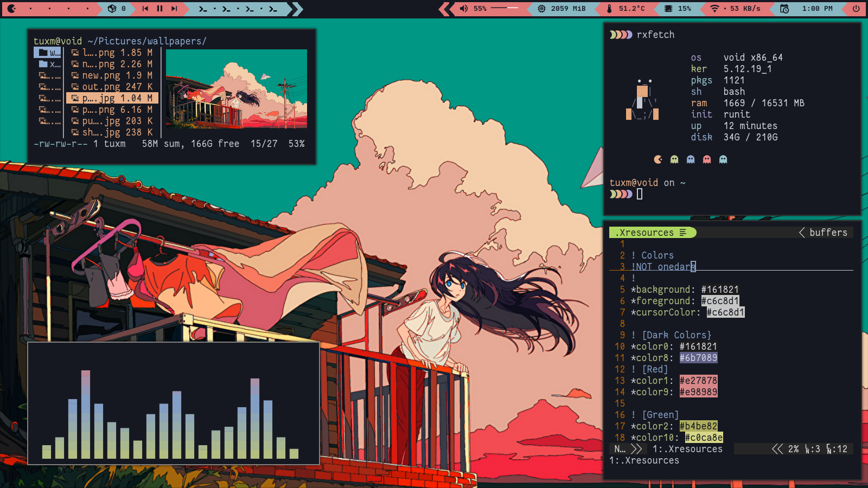The width and height of the screenshot is (868, 488).
Task: Click the #c6c8d1 foreground color value
Action: click(x=720, y=301)
